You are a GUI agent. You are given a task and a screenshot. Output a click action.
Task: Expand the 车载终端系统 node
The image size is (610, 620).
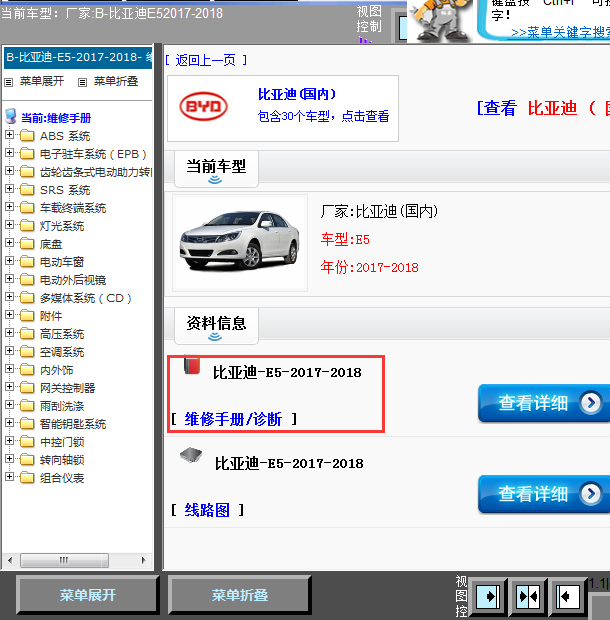tap(9, 207)
